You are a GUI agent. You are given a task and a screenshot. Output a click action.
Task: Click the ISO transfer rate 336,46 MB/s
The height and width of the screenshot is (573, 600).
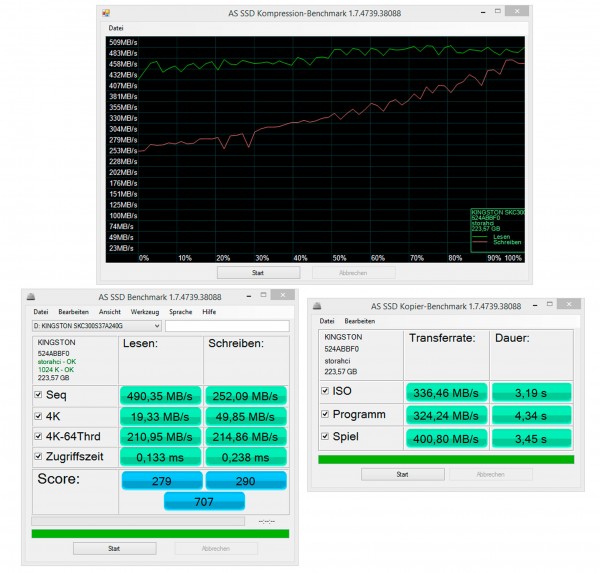click(446, 393)
